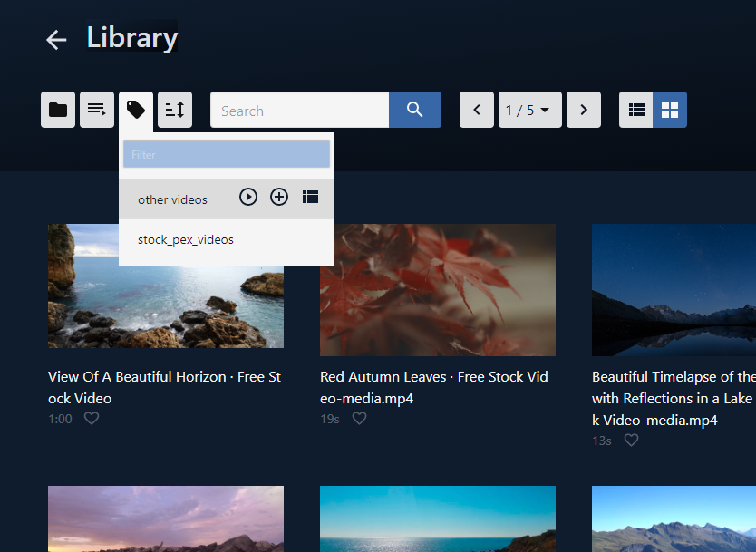The height and width of the screenshot is (552, 756).
Task: Click 'View Of A Beautiful Horizon' title
Action: [164, 388]
